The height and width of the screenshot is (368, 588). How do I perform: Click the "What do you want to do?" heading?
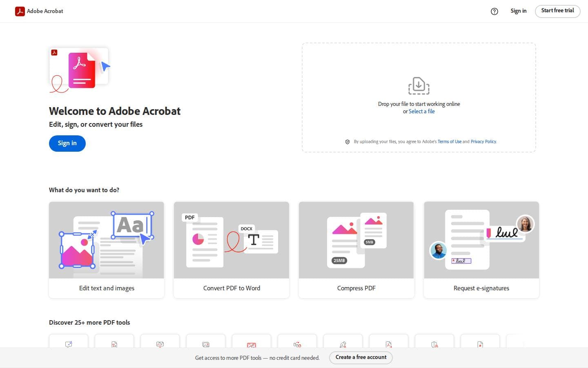click(x=84, y=190)
